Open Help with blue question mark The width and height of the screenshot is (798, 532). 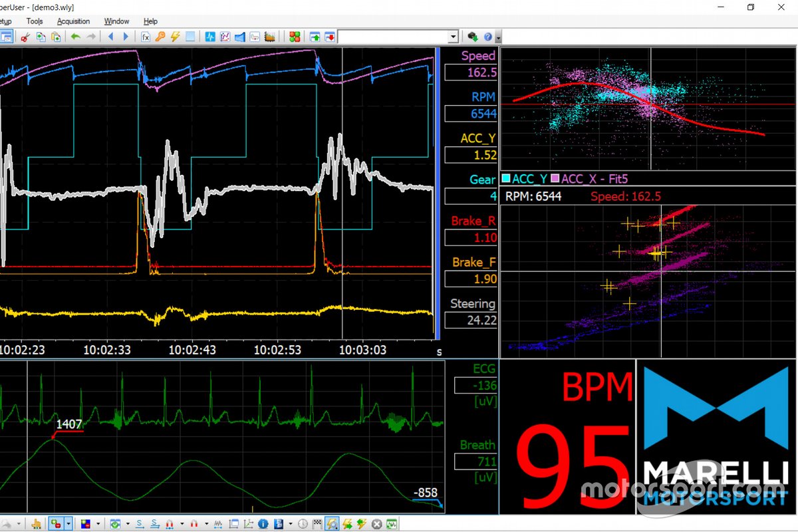click(488, 37)
